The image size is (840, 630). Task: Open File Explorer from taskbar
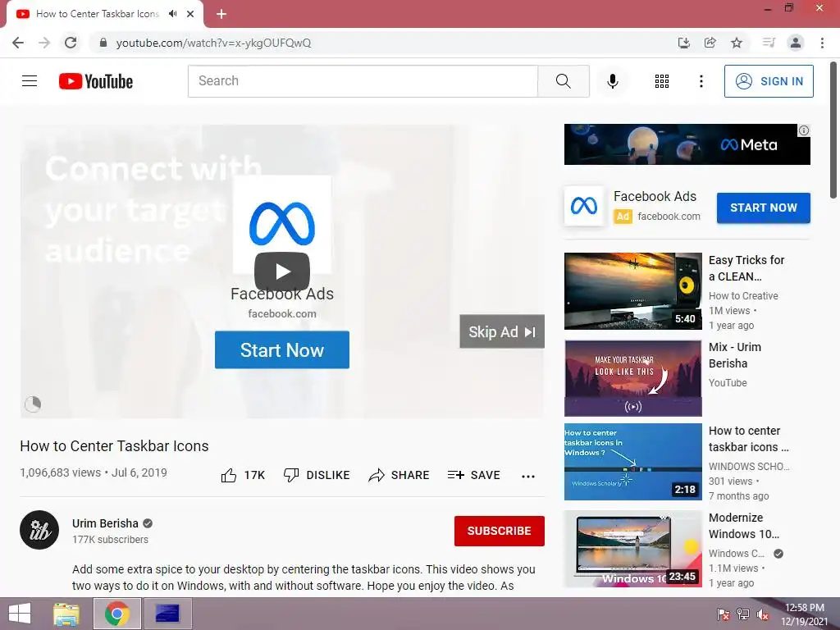(66, 614)
